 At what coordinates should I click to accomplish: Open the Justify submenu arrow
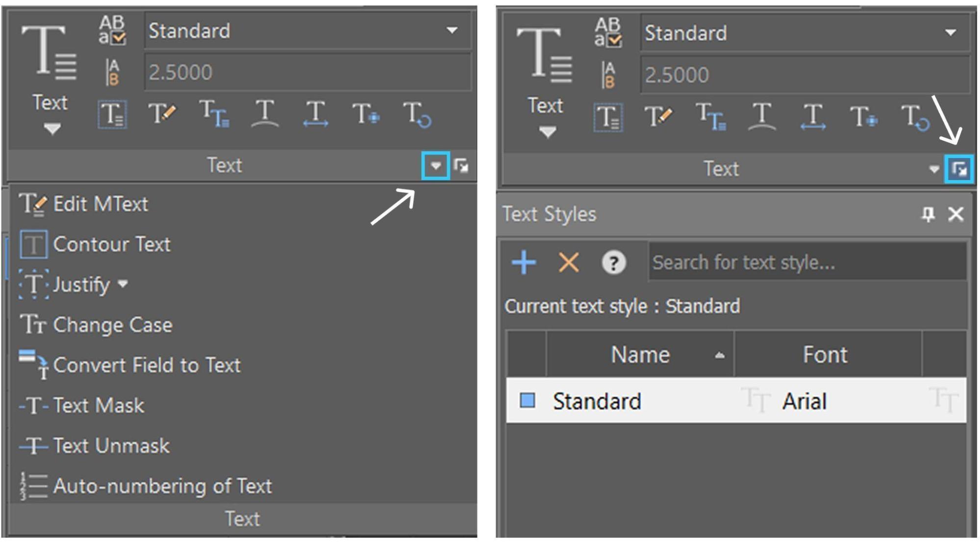point(123,284)
